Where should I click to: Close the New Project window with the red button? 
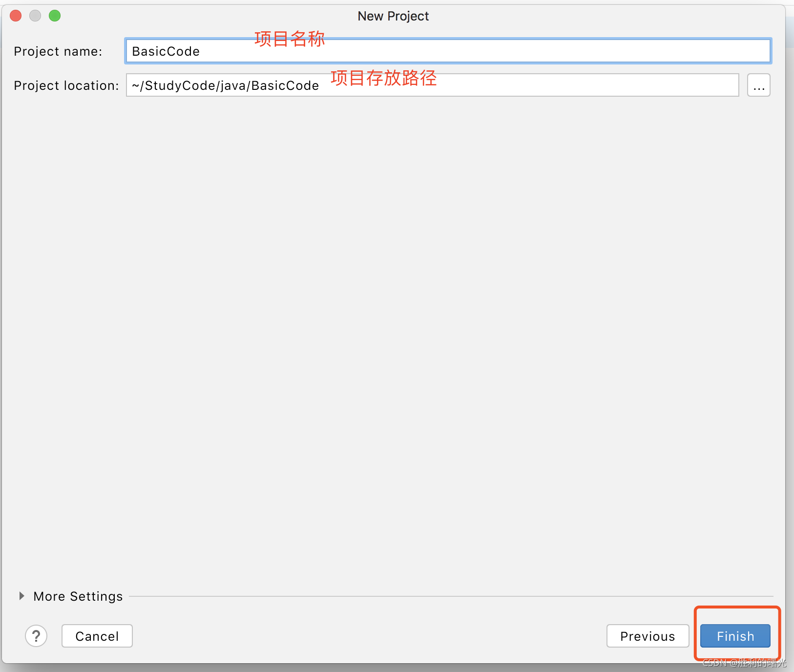click(x=16, y=16)
